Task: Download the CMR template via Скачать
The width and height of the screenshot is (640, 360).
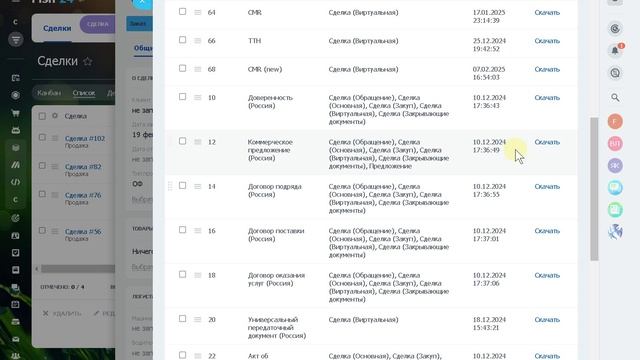Action: click(x=547, y=13)
